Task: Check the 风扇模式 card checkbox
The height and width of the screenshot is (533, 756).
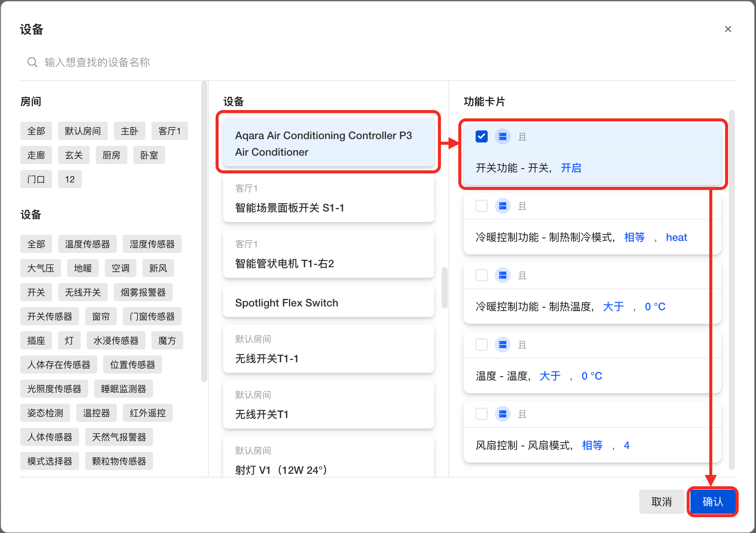Action: click(482, 414)
